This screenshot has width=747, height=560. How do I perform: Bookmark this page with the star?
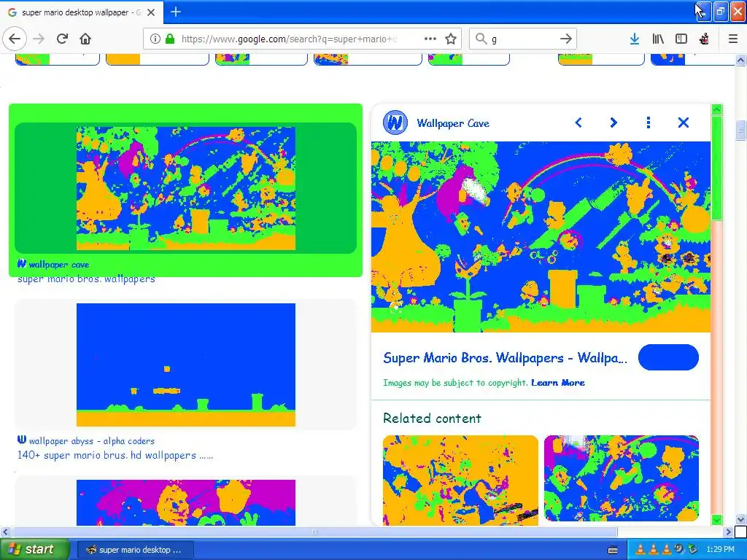[x=451, y=39]
